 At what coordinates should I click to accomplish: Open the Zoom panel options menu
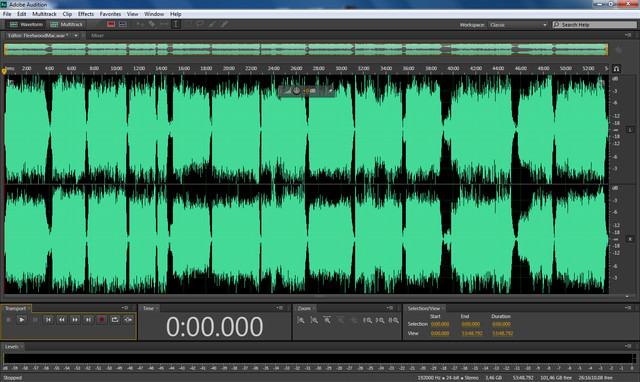coord(390,308)
